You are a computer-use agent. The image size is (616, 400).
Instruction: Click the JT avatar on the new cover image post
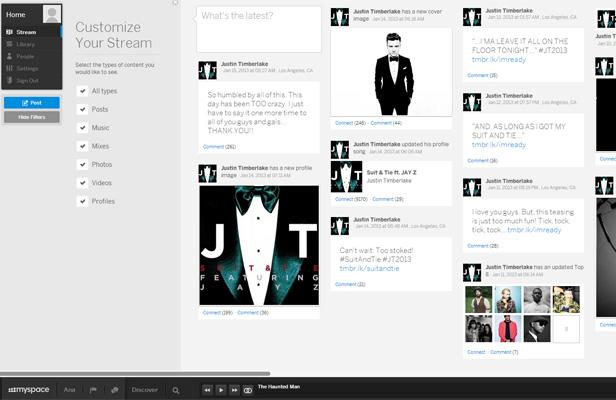pyautogui.click(x=340, y=17)
